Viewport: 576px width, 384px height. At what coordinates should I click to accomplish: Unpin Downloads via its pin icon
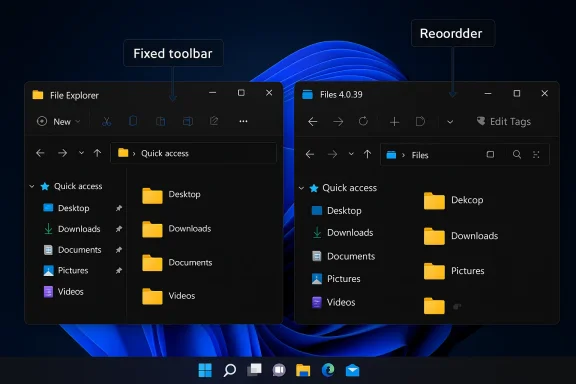tap(118, 229)
